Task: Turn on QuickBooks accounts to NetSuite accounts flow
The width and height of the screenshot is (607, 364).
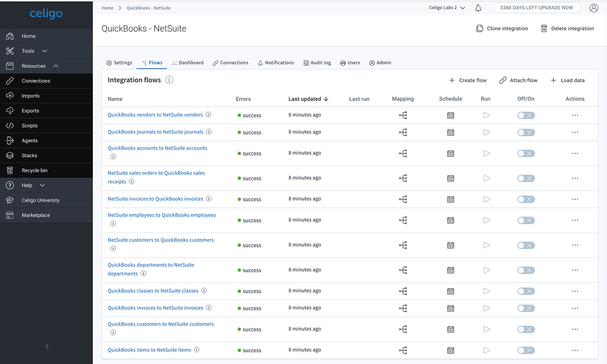Action: coord(526,154)
